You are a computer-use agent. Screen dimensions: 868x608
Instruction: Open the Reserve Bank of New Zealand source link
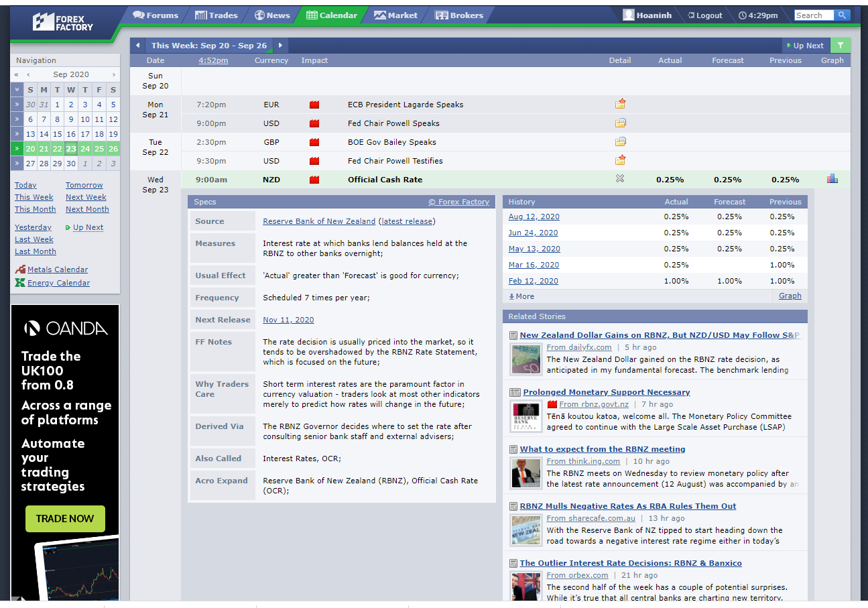point(319,221)
